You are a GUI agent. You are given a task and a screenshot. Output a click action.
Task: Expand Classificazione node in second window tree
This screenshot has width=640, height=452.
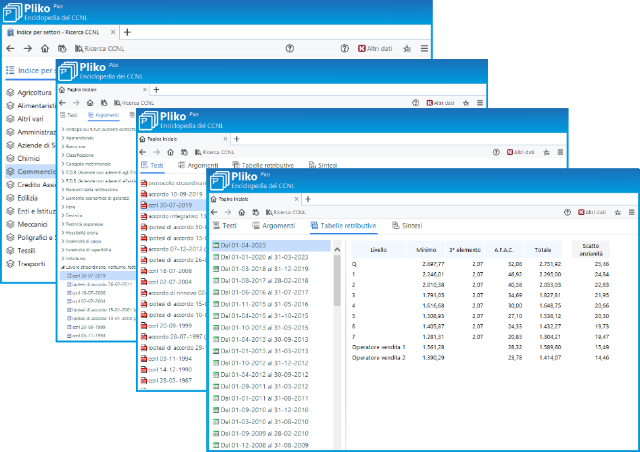(63, 155)
